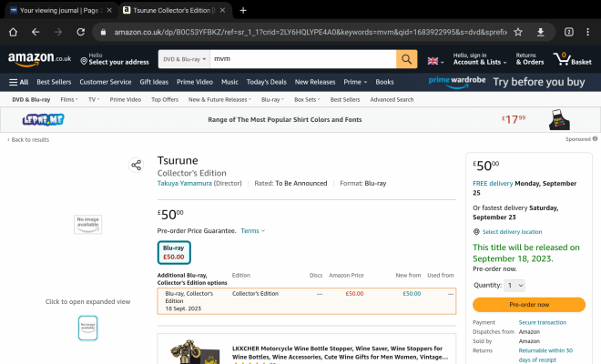Bookmark the page with the star icon

[x=518, y=32]
